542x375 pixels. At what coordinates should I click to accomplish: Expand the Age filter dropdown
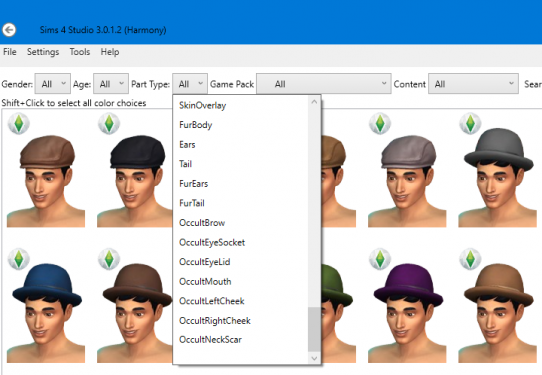(111, 84)
